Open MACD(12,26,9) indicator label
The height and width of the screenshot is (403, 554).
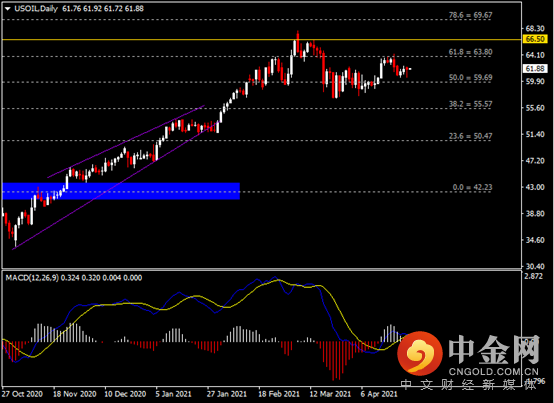tap(32, 278)
